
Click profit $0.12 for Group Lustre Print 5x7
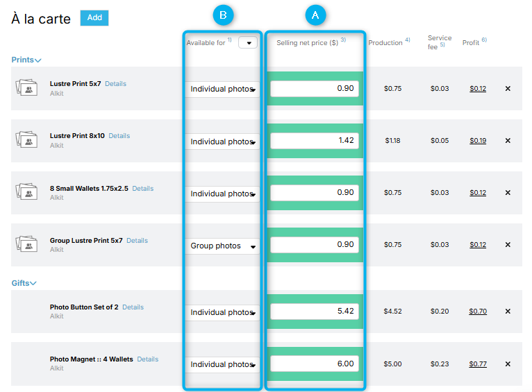[x=478, y=245]
